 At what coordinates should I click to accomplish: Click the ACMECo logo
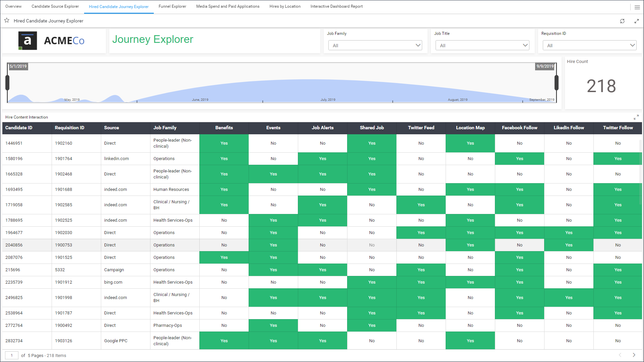pyautogui.click(x=52, y=41)
